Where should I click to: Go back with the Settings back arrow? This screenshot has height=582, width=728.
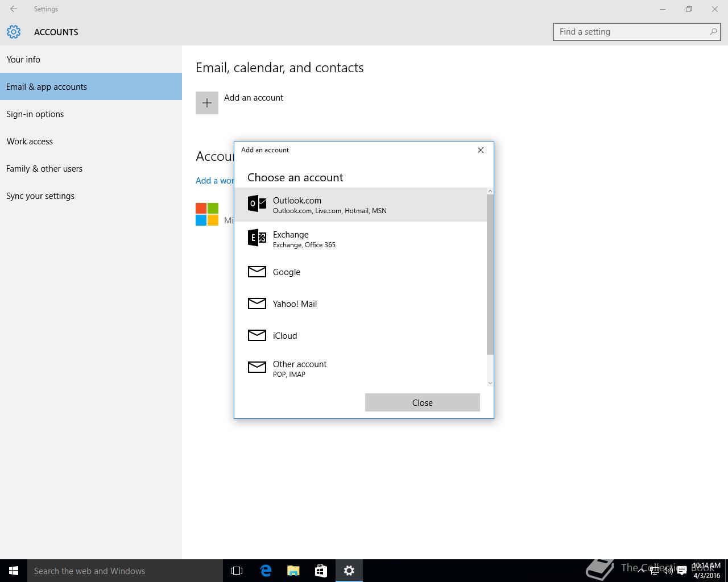click(14, 9)
